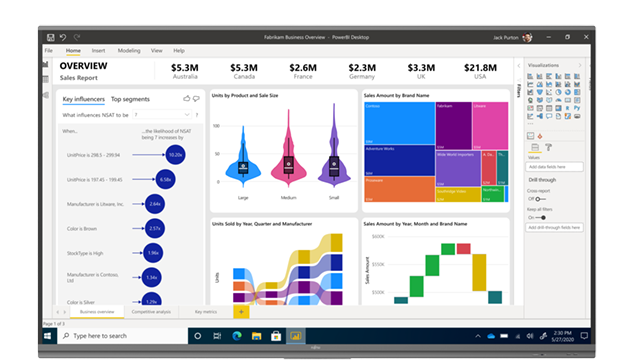Viewport: 640px width, 360px height.
Task: Click the 6.58x influencer bubble
Action: point(166,180)
